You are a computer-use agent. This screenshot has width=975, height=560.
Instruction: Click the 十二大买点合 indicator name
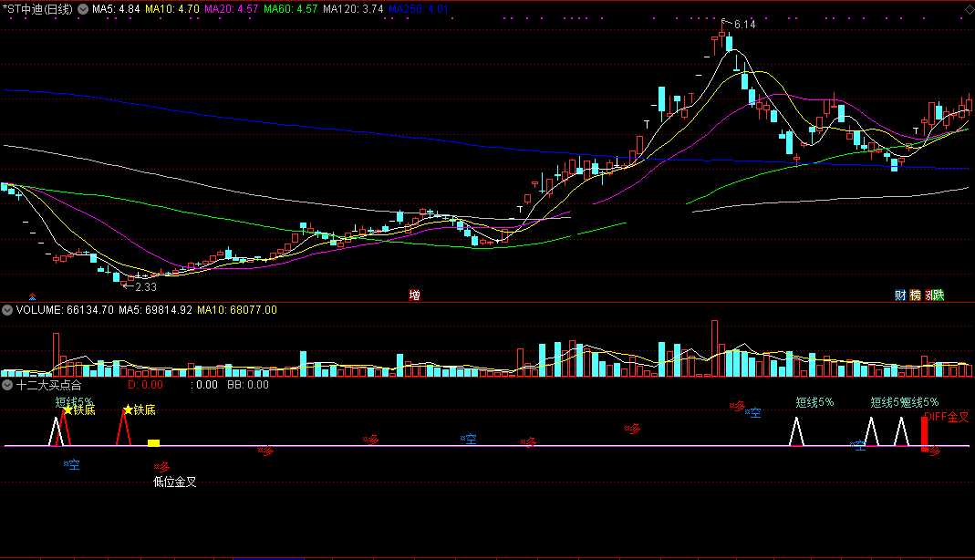(49, 386)
